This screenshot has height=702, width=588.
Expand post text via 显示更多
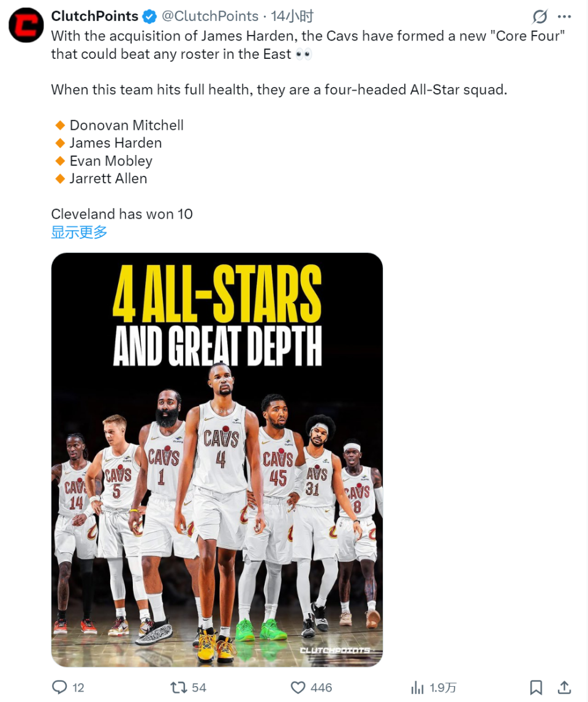(x=79, y=232)
